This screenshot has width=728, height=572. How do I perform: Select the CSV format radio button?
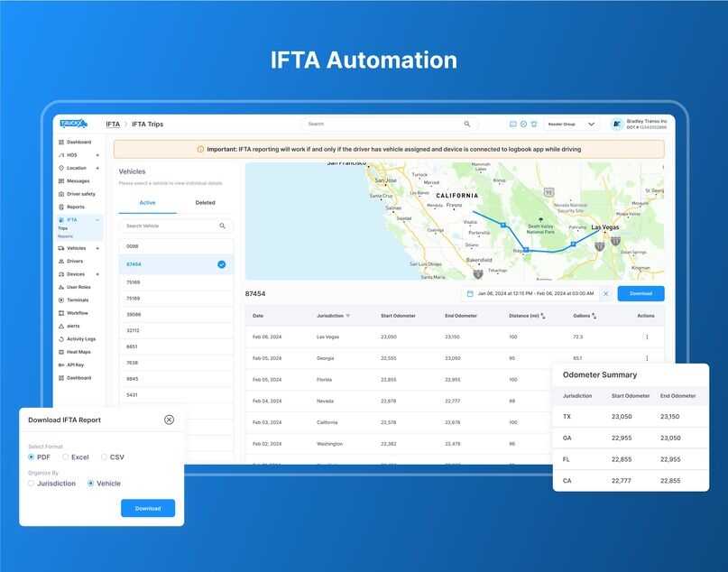tap(104, 457)
